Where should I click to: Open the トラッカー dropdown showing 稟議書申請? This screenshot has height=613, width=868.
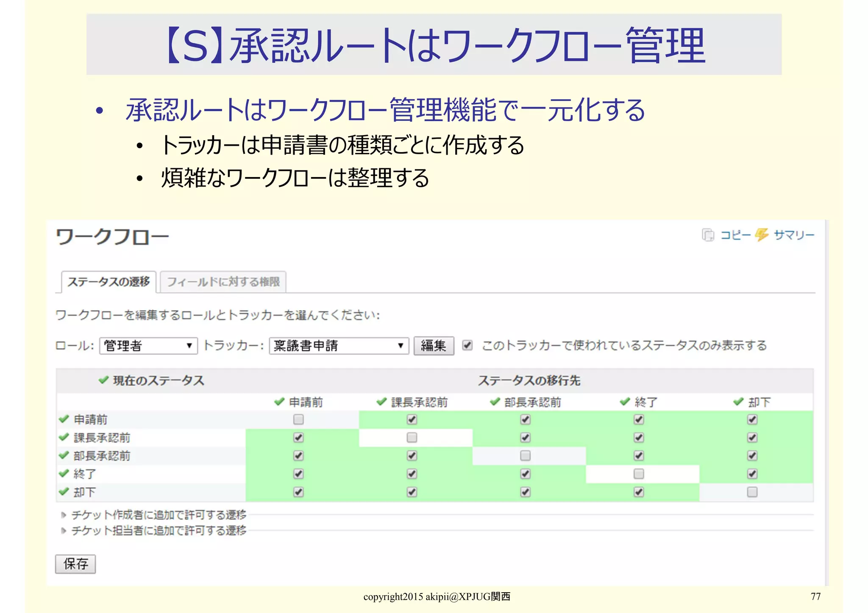[339, 346]
